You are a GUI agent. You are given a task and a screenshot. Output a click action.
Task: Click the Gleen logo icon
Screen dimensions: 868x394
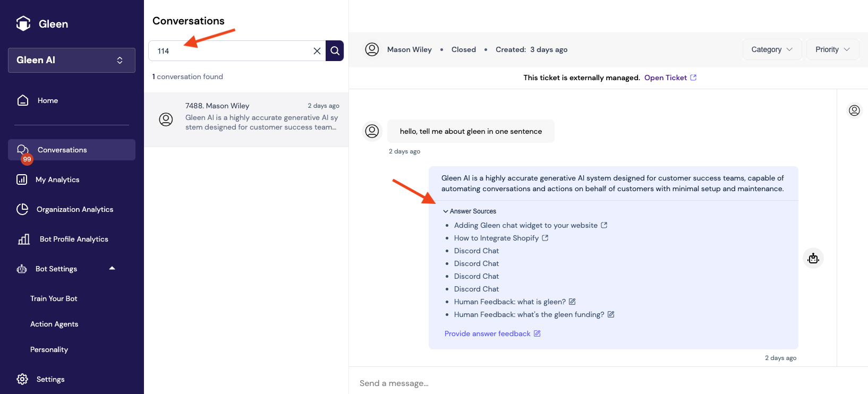[23, 23]
